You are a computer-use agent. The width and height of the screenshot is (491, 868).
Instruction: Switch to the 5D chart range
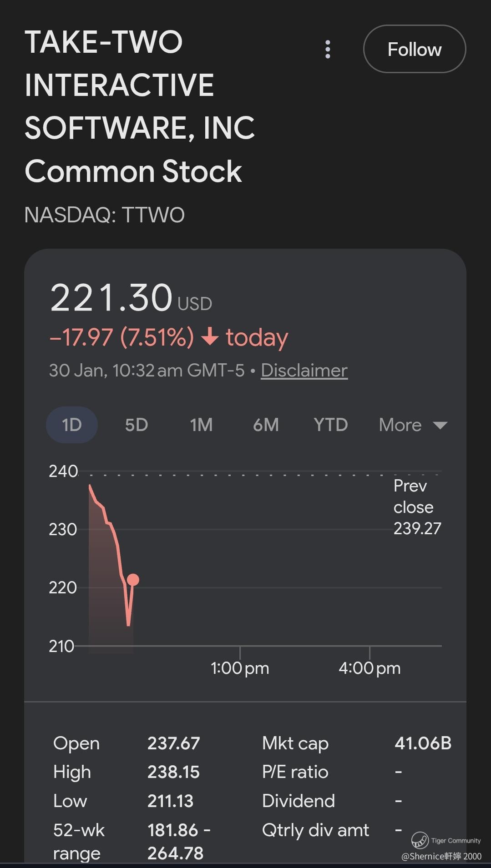(137, 425)
